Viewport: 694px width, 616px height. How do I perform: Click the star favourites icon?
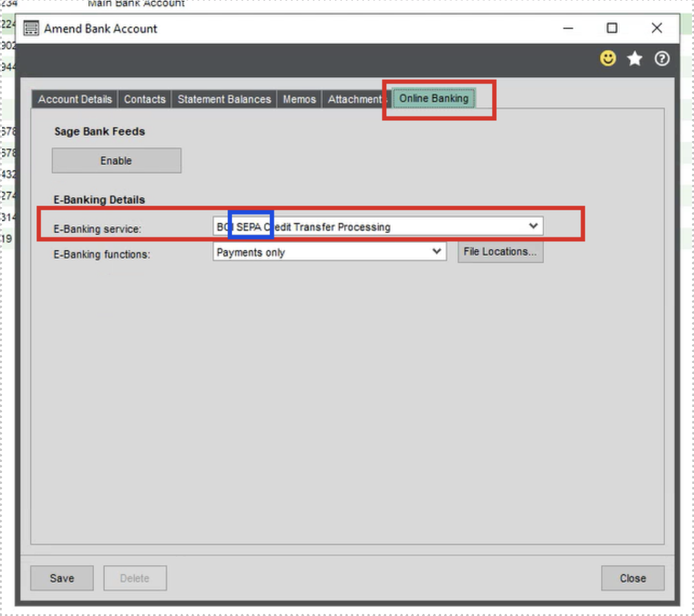pos(635,59)
